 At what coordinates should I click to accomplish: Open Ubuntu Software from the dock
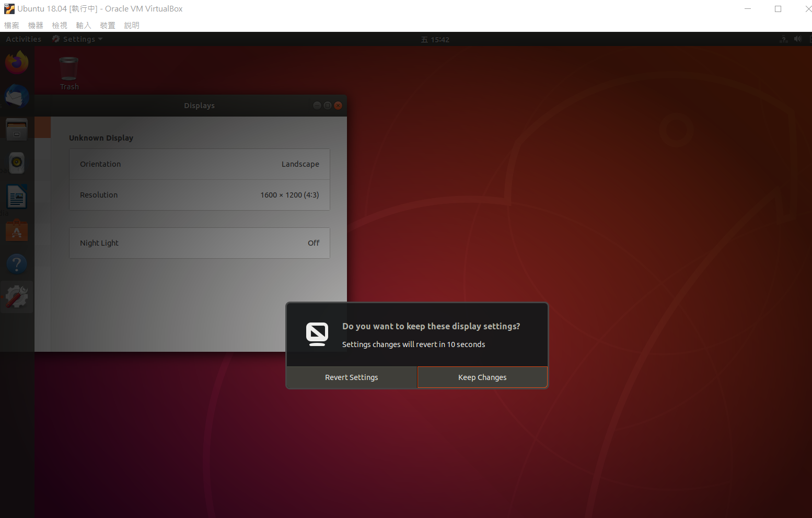(17, 231)
